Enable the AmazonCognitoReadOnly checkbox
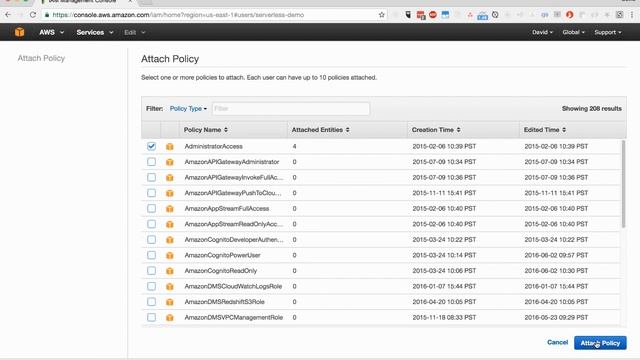 coord(151,271)
